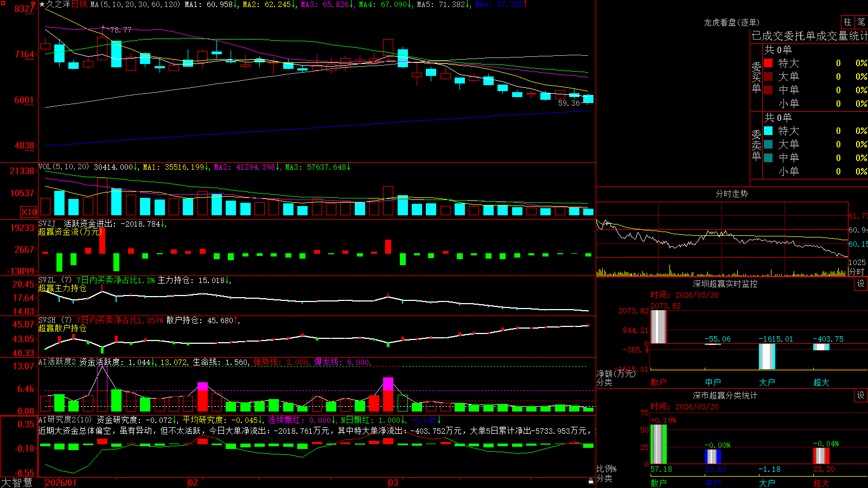Click the teal 中单 sell-order swatch

pos(768,157)
